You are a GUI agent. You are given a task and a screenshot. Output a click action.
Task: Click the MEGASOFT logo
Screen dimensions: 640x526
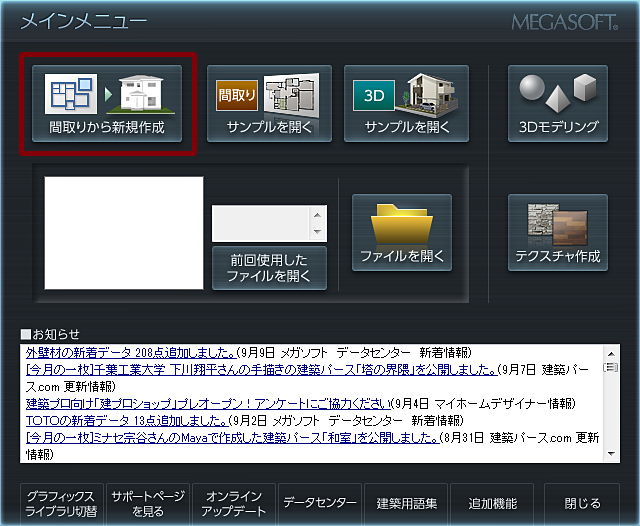point(564,22)
